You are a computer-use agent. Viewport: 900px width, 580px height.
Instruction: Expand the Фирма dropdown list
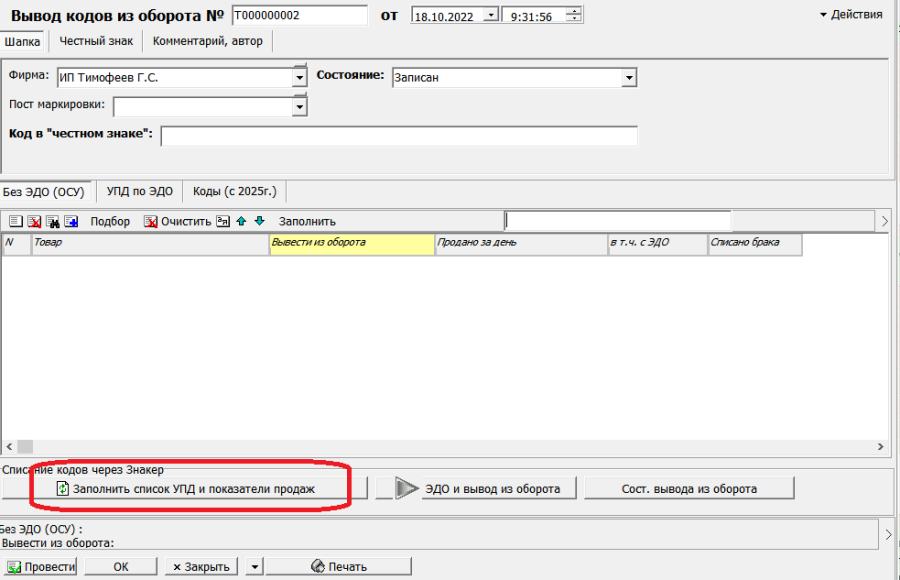pos(299,78)
